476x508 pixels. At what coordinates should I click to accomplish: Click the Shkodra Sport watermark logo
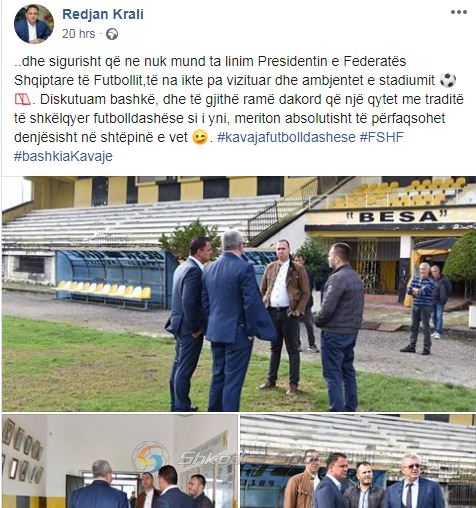coord(151,458)
